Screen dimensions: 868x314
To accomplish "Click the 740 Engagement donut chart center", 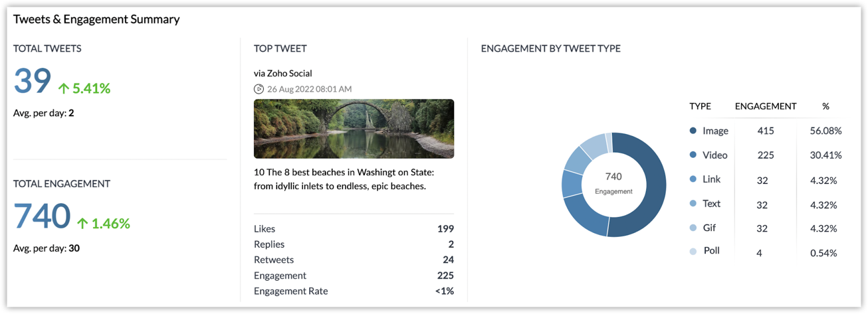I will (613, 184).
